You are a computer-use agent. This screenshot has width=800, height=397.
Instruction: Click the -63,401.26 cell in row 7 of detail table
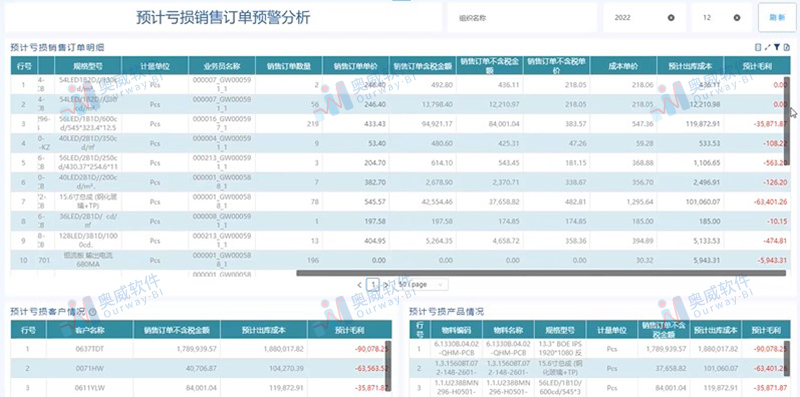[x=757, y=202]
